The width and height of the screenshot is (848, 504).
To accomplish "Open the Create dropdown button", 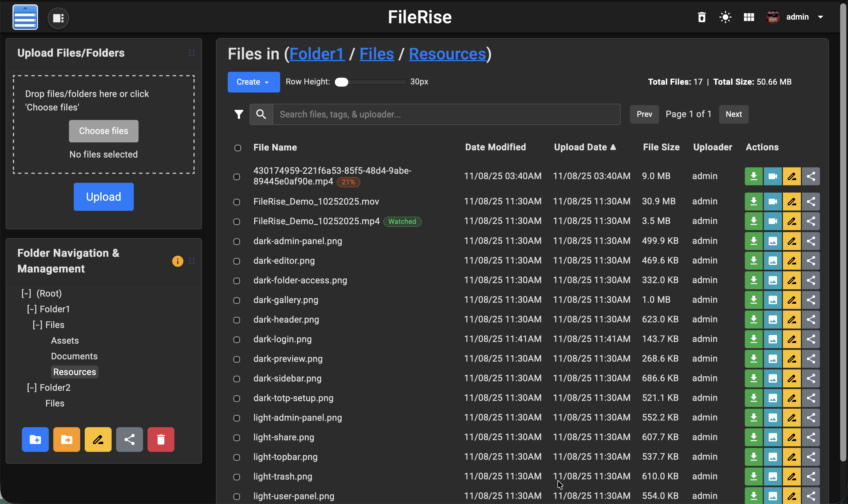I will point(254,82).
